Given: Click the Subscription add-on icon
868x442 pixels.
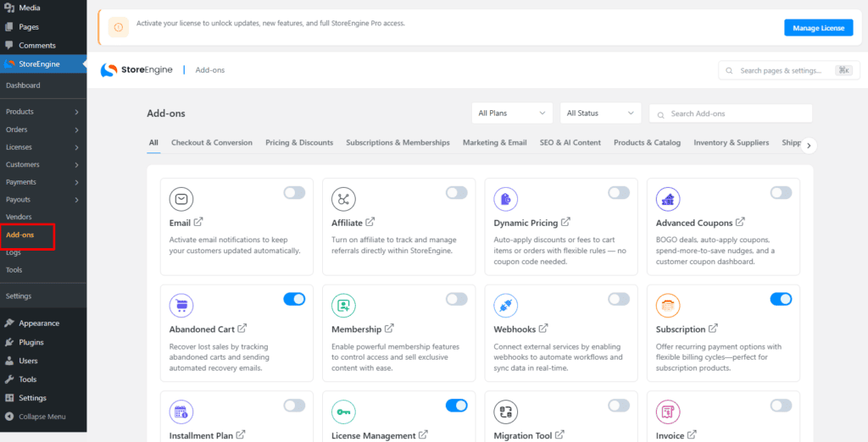Looking at the screenshot, I should click(668, 306).
